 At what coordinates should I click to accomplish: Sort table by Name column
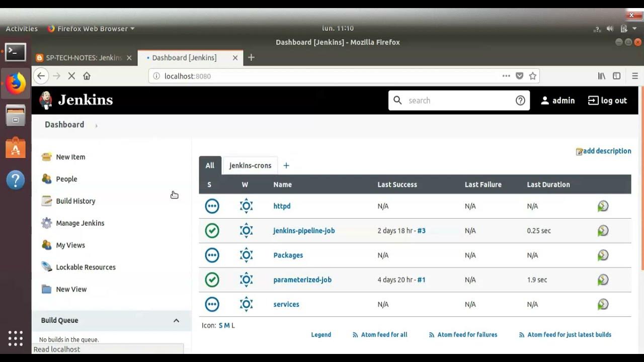coord(282,185)
